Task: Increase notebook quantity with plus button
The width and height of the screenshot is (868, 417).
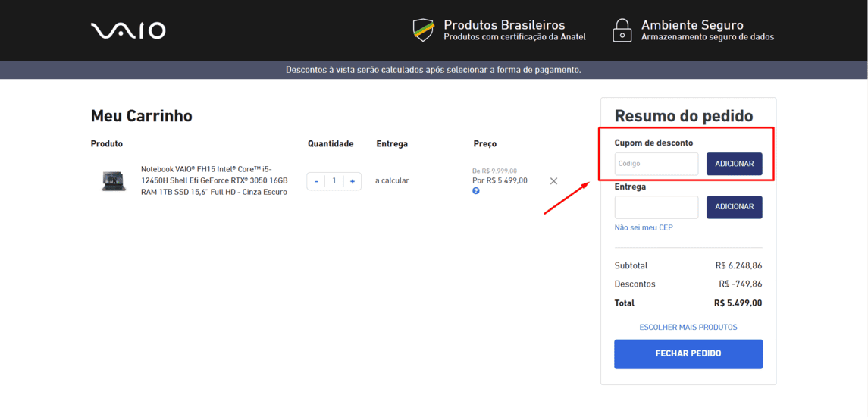Action: tap(352, 181)
